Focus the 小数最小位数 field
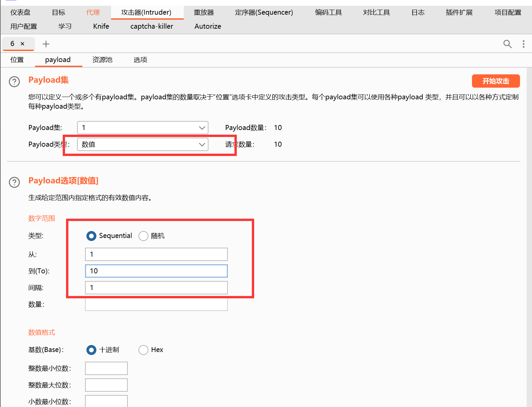This screenshot has width=532, height=407. [106, 401]
